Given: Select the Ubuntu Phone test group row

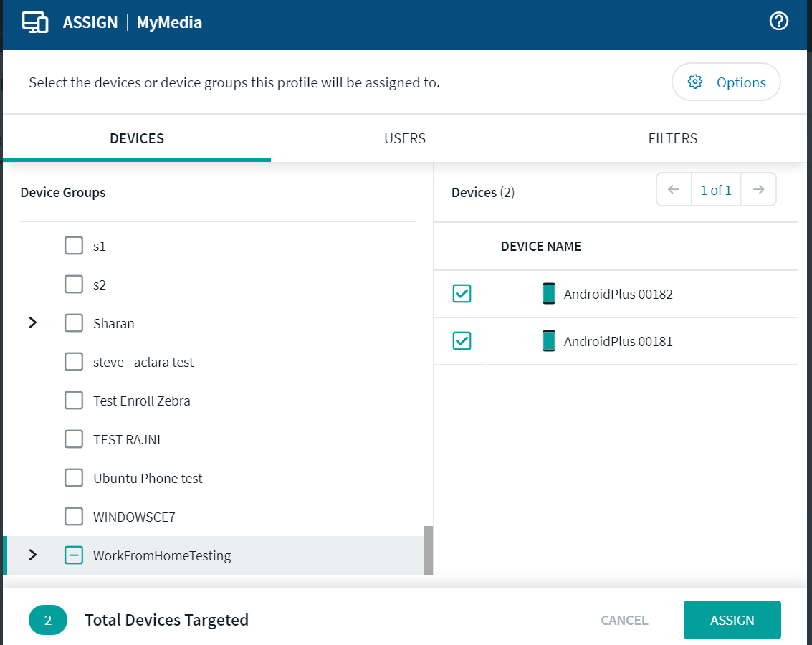Looking at the screenshot, I should pyautogui.click(x=148, y=478).
